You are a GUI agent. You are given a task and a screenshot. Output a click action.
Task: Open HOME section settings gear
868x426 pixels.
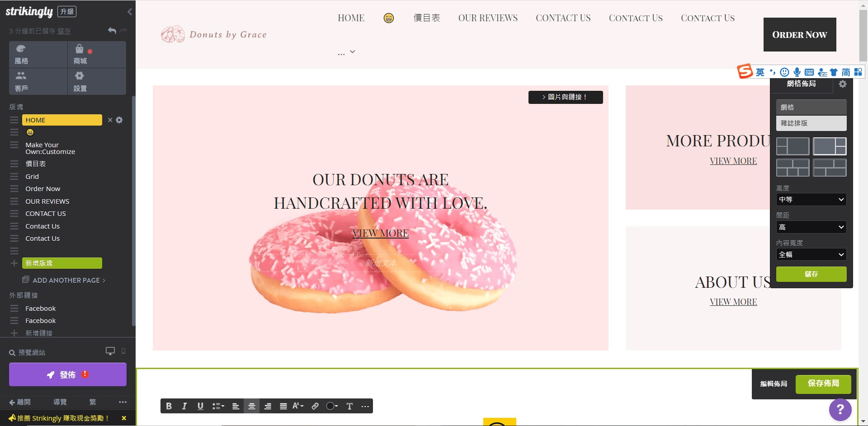click(119, 120)
